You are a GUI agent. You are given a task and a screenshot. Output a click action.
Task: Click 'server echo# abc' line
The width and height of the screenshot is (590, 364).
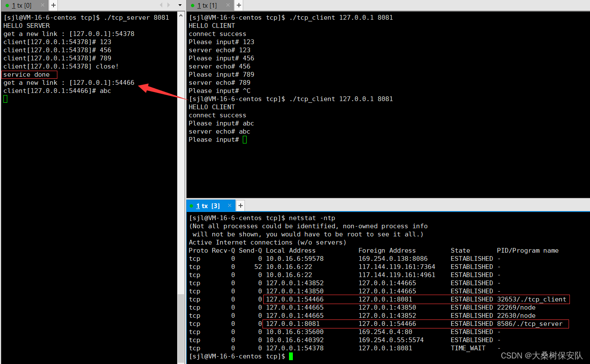(220, 131)
